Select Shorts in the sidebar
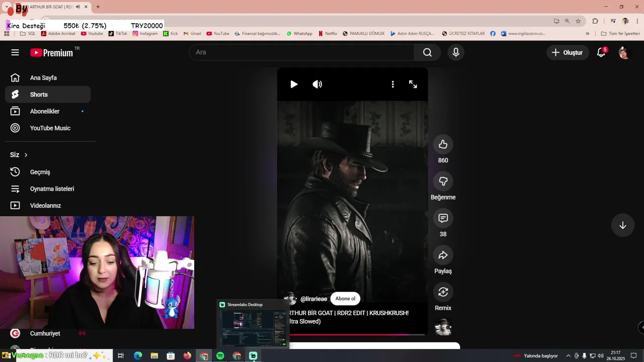 [x=48, y=95]
